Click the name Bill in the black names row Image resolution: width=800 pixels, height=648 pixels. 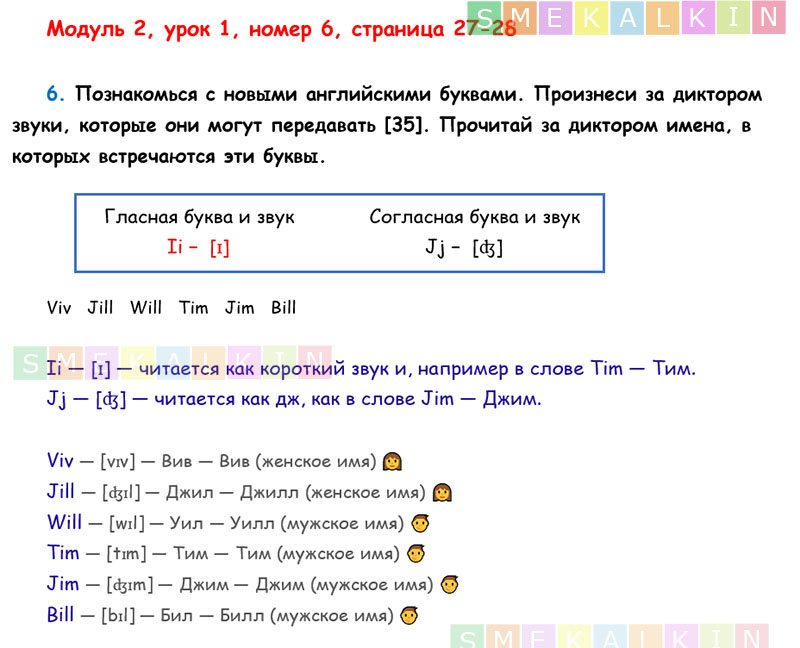283,308
